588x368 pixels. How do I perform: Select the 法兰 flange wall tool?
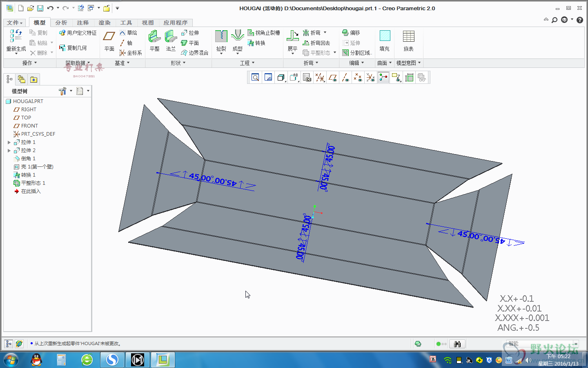(x=171, y=41)
